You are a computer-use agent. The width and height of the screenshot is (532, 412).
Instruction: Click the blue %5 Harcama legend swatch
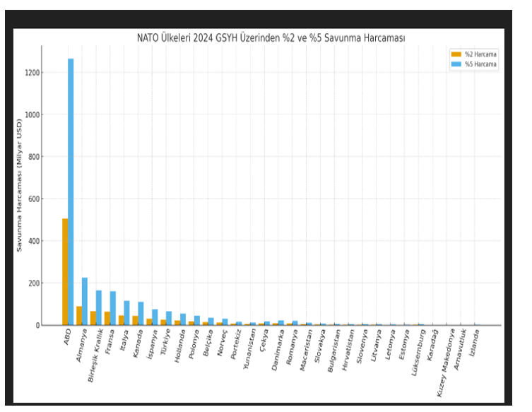pyautogui.click(x=456, y=64)
